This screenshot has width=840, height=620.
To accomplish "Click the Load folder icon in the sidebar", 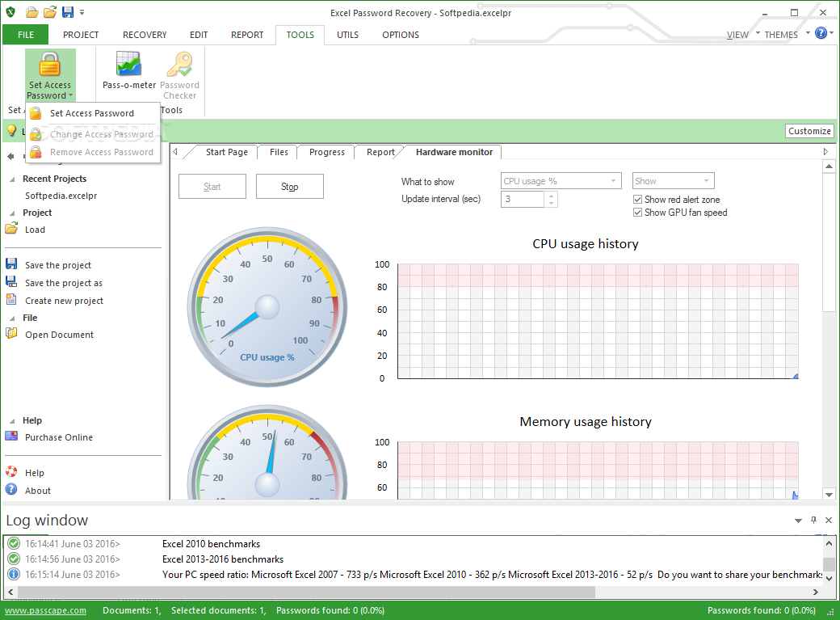I will pos(11,229).
